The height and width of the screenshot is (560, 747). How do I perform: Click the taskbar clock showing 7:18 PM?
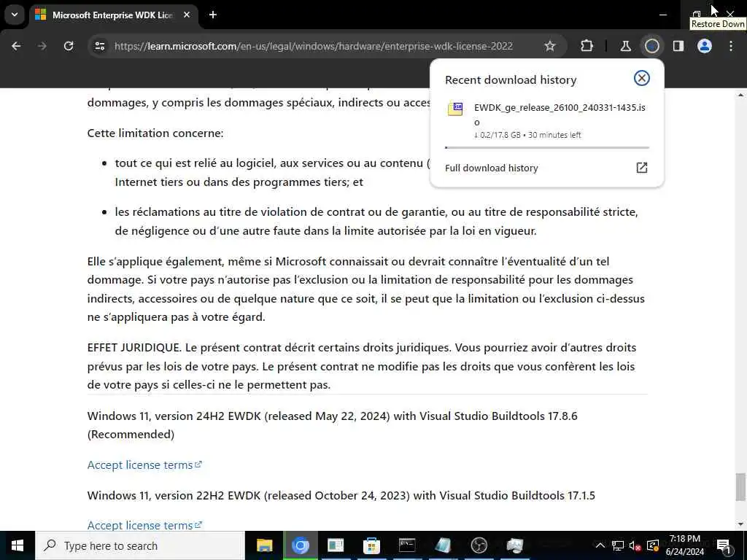(684, 545)
